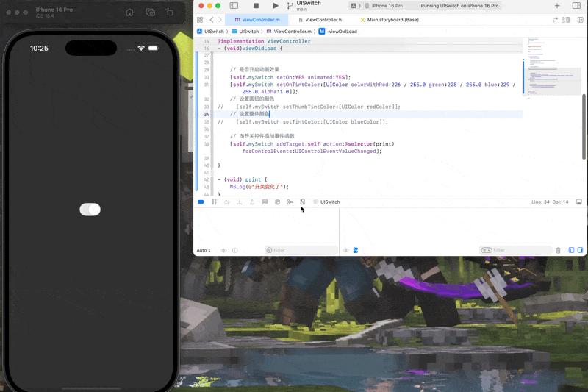Image resolution: width=588 pixels, height=392 pixels.
Task: Click editor vertical scrollbar
Action: tap(584, 126)
